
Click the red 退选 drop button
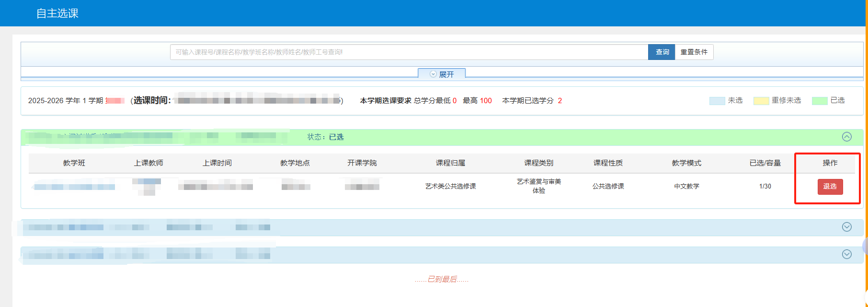(x=830, y=187)
